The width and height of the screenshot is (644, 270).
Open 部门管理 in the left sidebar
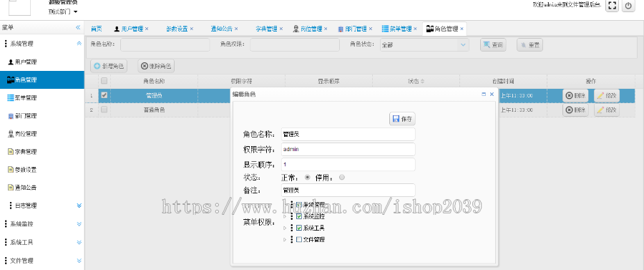coord(22,116)
